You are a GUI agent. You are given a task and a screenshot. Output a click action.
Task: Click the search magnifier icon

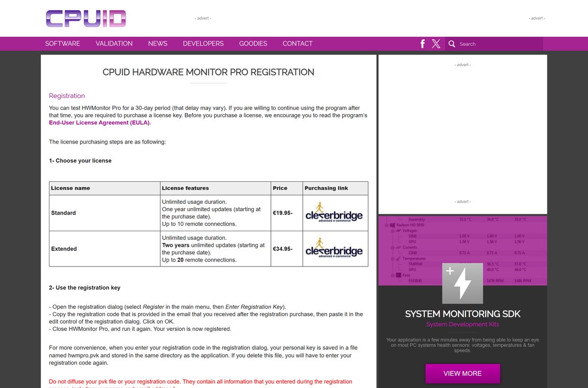pyautogui.click(x=452, y=44)
